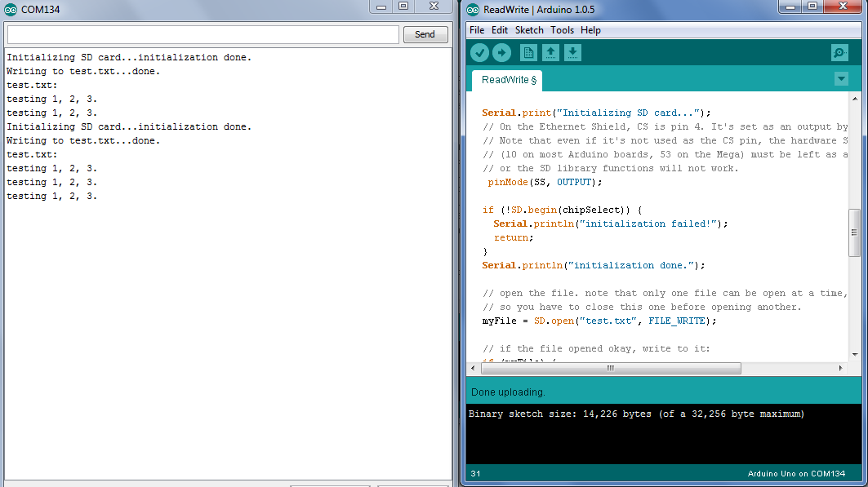This screenshot has height=487, width=868.
Task: Select the ReadWrite sketch tab
Action: pyautogui.click(x=507, y=80)
